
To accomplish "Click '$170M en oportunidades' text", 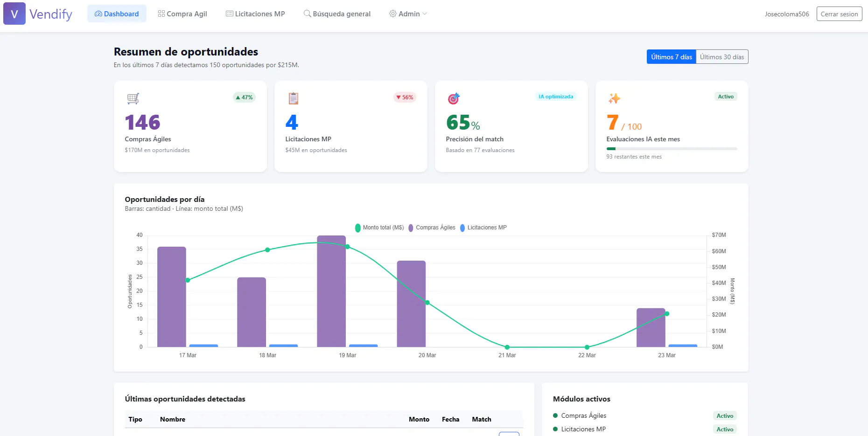I will pos(157,150).
